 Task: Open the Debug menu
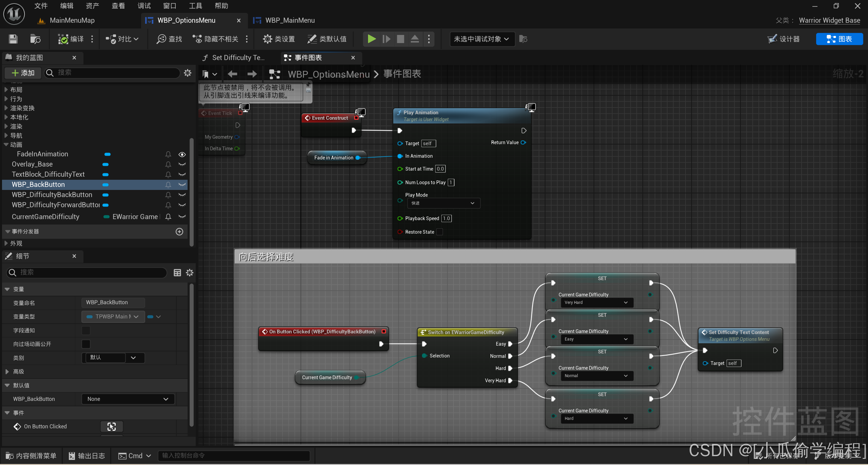(x=144, y=6)
